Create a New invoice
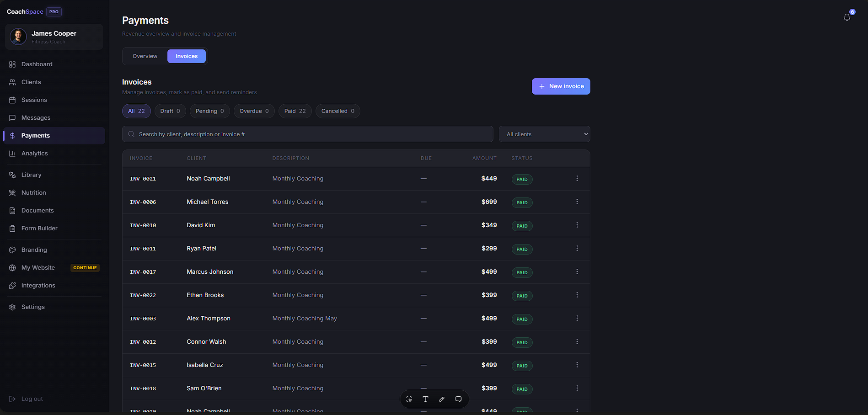This screenshot has height=415, width=868. pyautogui.click(x=561, y=86)
